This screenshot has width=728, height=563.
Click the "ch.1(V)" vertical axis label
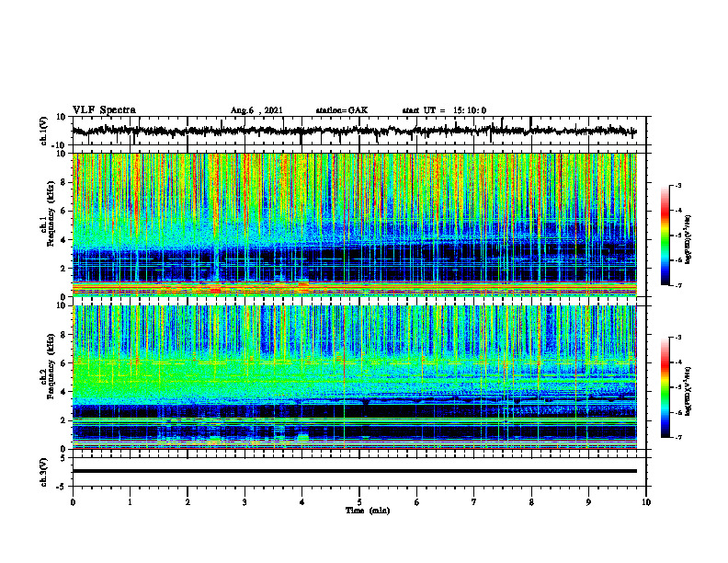[44, 131]
